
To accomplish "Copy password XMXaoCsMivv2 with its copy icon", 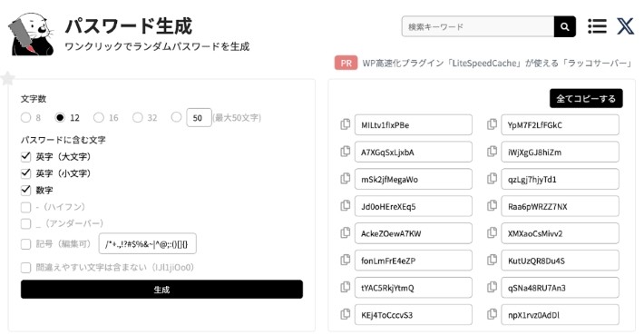I will tap(492, 232).
